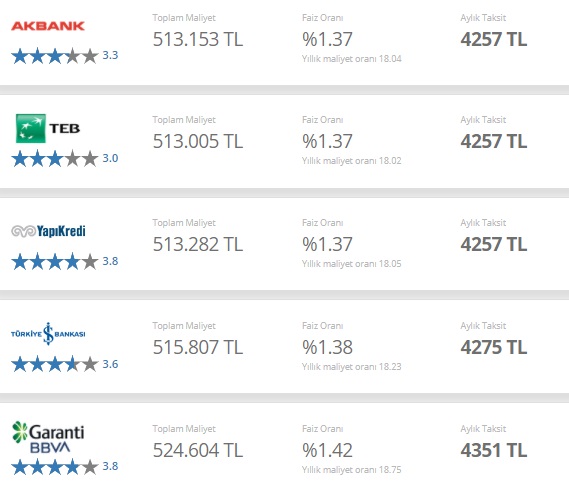Open the Garanti BBVA logo
This screenshot has width=569, height=491.
tap(48, 437)
